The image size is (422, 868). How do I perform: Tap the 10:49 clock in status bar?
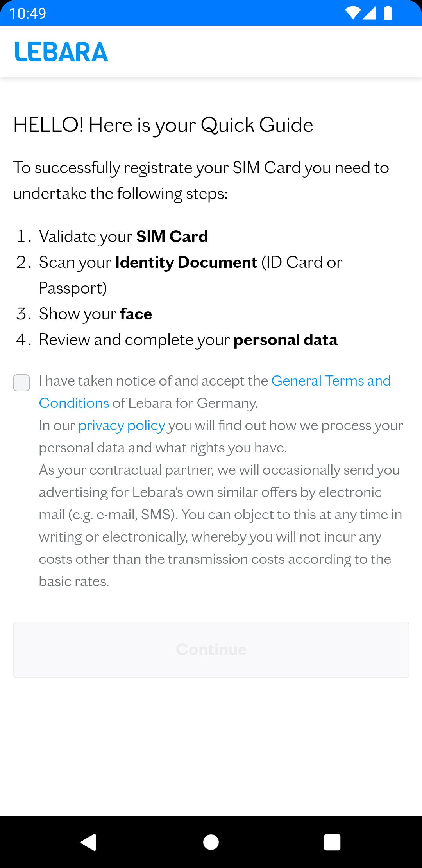tap(27, 14)
